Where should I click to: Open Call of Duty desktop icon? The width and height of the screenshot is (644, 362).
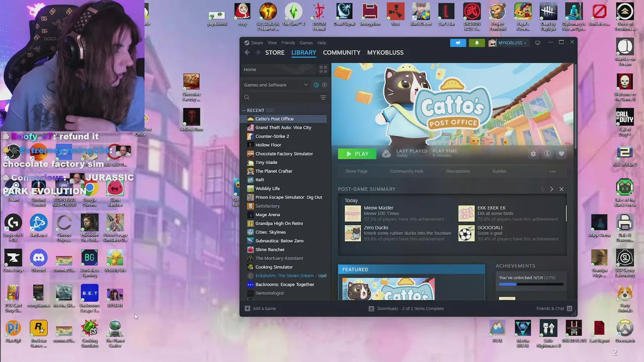click(624, 123)
